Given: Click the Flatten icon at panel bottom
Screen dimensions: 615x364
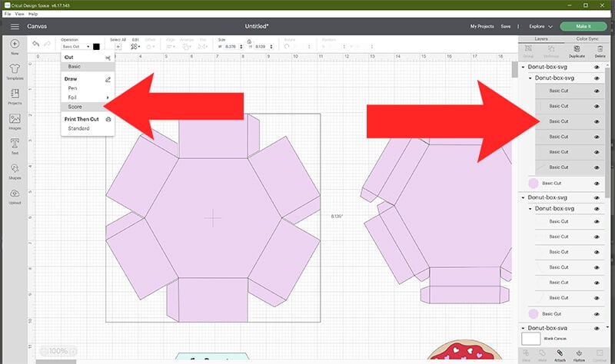Looking at the screenshot, I should [579, 353].
